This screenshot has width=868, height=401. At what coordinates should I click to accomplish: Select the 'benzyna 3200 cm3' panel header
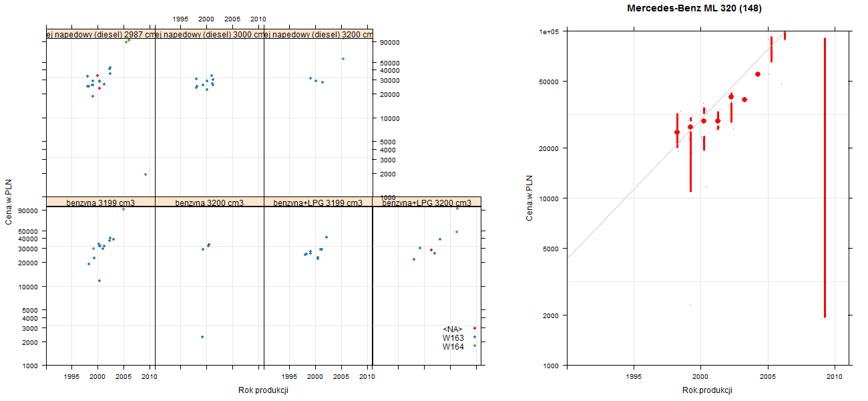point(210,203)
